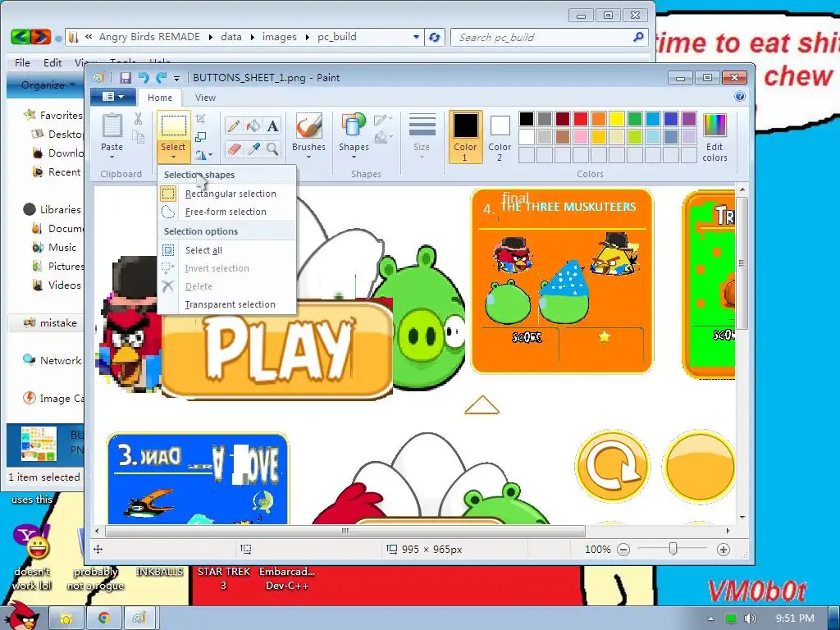The width and height of the screenshot is (840, 630).
Task: Choose Free-form selection
Action: [227, 212]
